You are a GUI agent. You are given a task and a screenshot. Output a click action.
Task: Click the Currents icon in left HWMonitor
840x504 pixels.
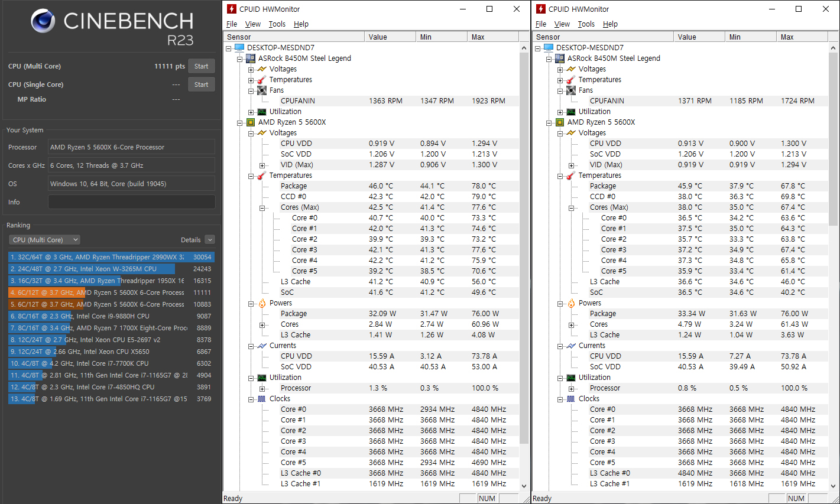pyautogui.click(x=262, y=346)
